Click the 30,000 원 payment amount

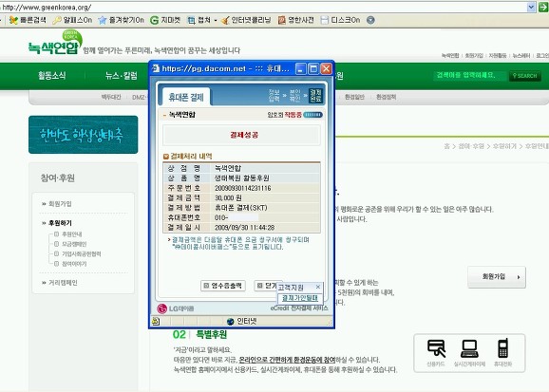pos(228,197)
